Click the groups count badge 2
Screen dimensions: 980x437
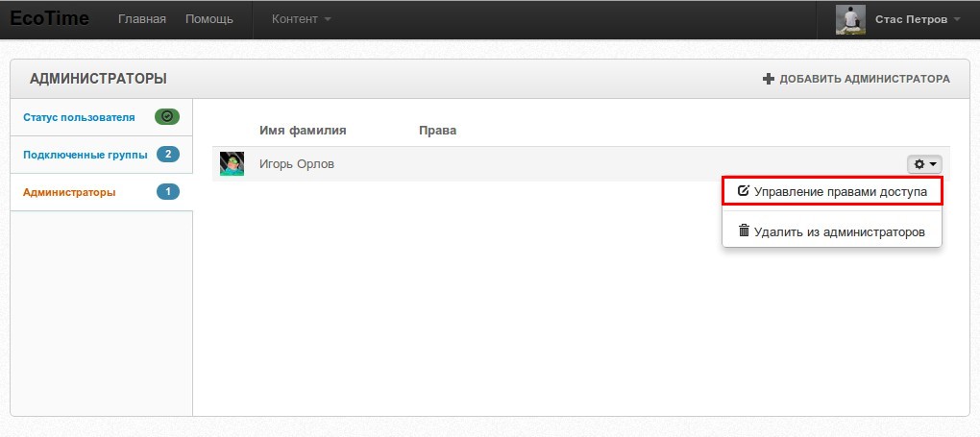coord(167,154)
